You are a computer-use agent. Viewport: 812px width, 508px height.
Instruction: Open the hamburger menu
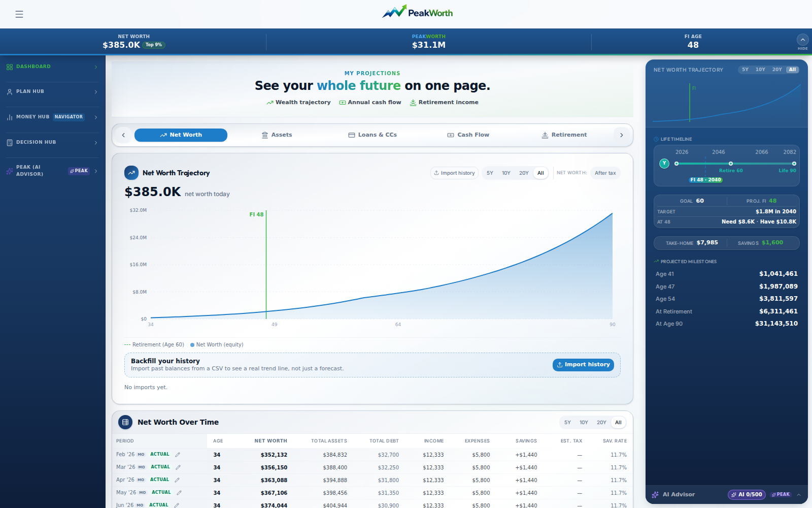[x=19, y=14]
